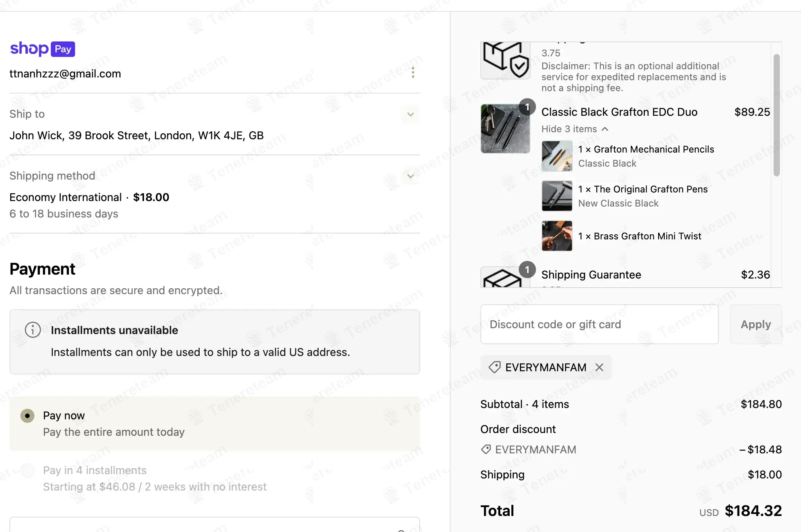The height and width of the screenshot is (532, 801).
Task: Click the shipping protection box-shield icon
Action: (x=505, y=61)
